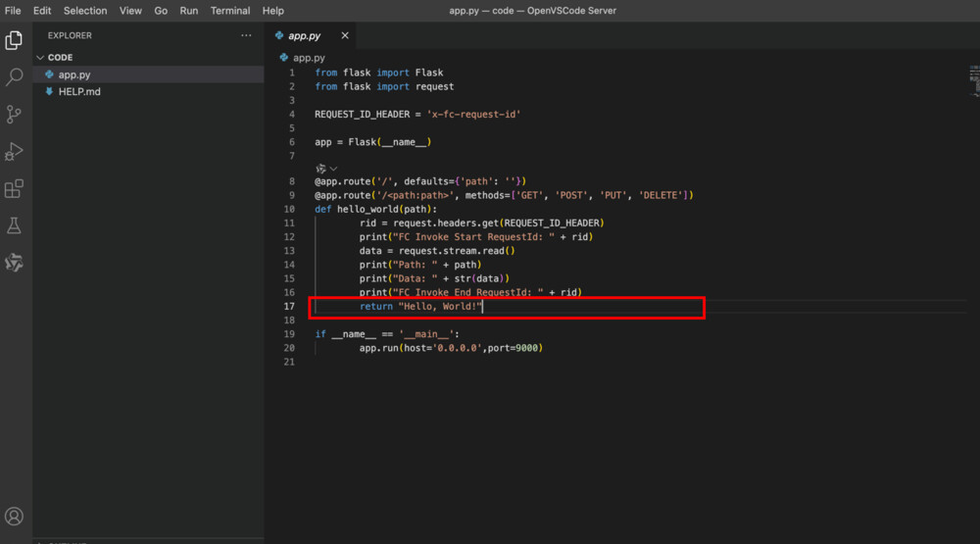Open the Extensions view
This screenshot has height=544, width=980.
pyautogui.click(x=14, y=189)
